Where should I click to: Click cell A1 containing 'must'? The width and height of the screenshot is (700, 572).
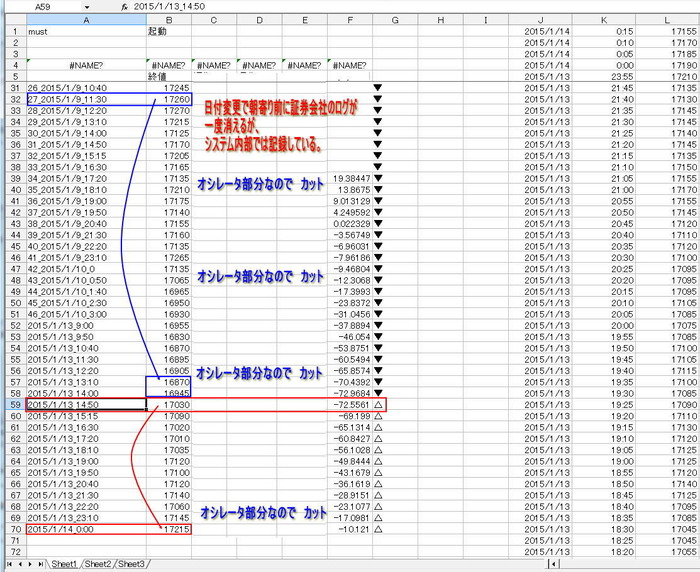tap(86, 32)
